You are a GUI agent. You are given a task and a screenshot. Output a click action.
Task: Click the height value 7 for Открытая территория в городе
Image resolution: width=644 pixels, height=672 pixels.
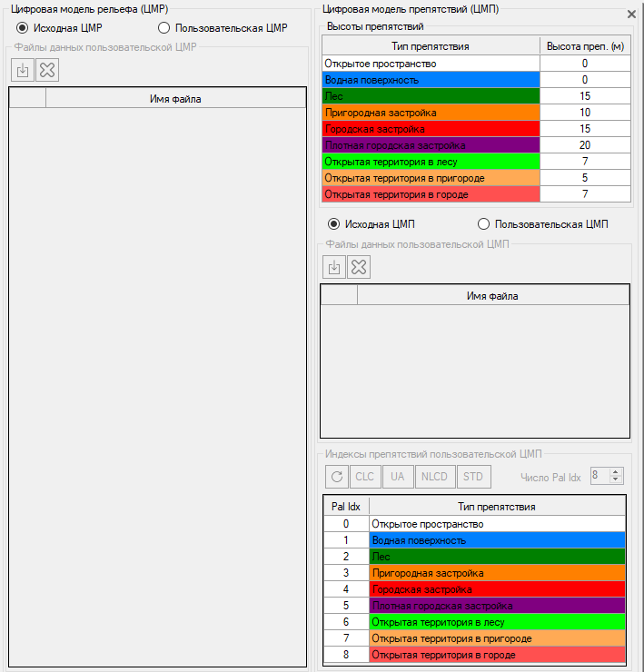(585, 194)
